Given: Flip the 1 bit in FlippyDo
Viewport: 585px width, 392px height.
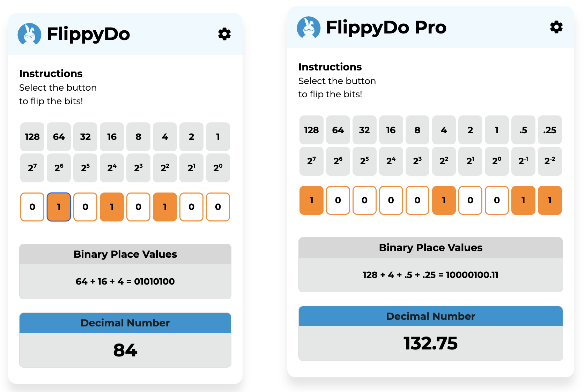Looking at the screenshot, I should point(218,207).
